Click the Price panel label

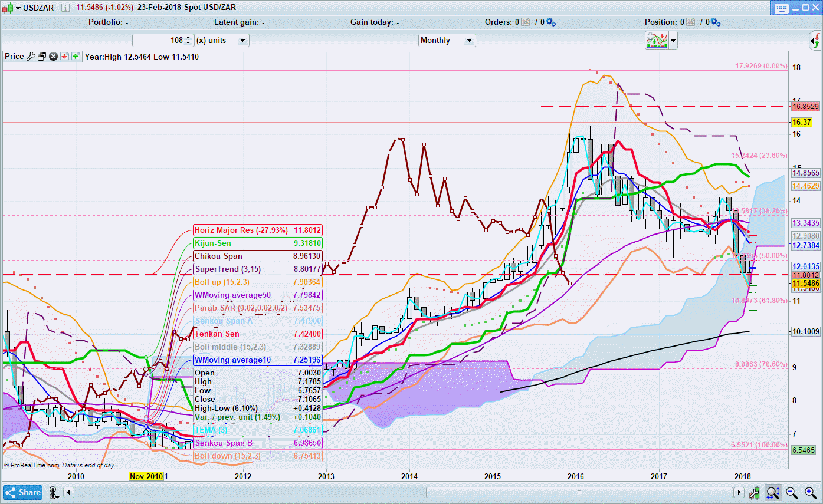tap(14, 57)
